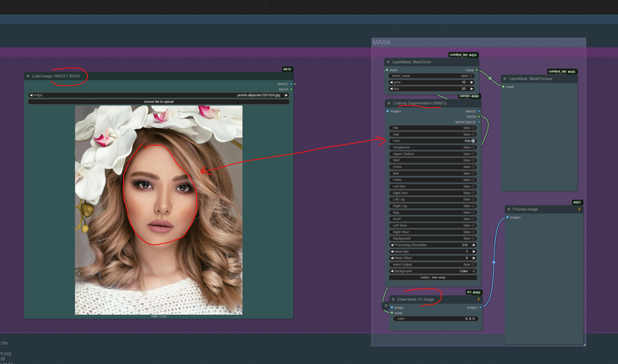Click the Clothing Segmentation node collapse dot
The width and height of the screenshot is (618, 364).
(x=389, y=103)
